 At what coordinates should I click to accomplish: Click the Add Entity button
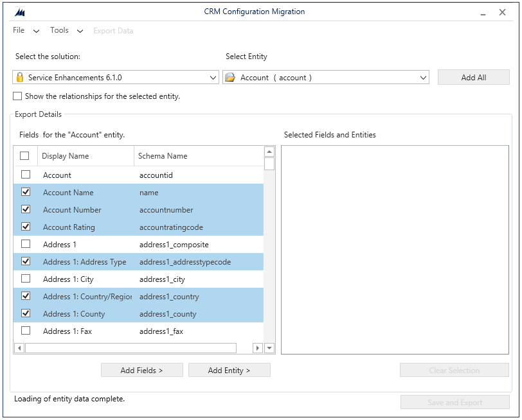click(x=229, y=370)
